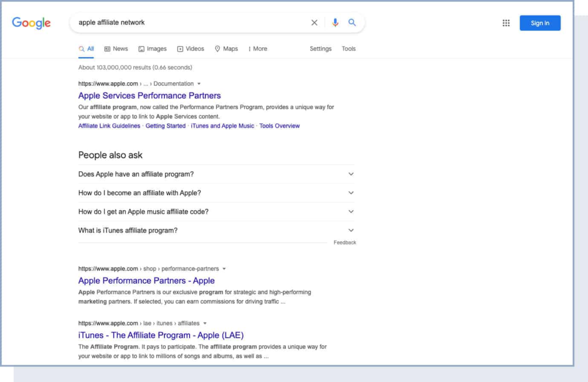This screenshot has width=588, height=382.
Task: Start voice search with microphone icon
Action: coord(335,23)
